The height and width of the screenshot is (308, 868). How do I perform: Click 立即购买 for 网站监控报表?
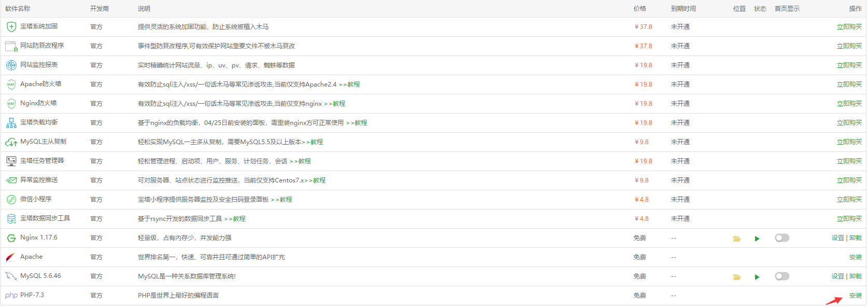point(849,65)
